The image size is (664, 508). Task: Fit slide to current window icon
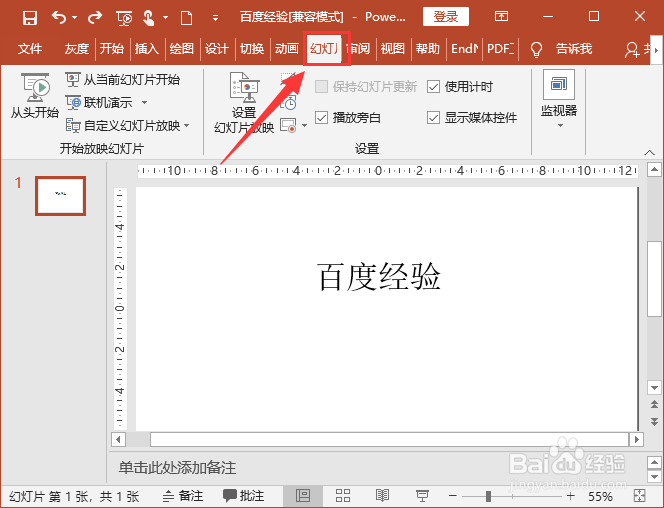[x=639, y=496]
